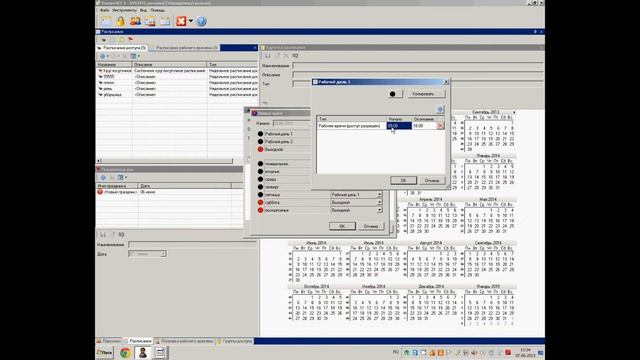Image resolution: width=640 pixels, height=360 pixels.
Task: Click Наименование field in holiday details
Action: tap(192, 244)
